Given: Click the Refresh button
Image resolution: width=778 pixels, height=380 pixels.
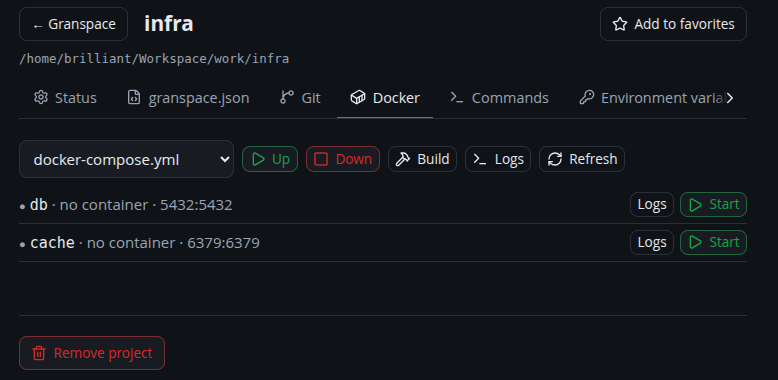Looking at the screenshot, I should pos(582,159).
